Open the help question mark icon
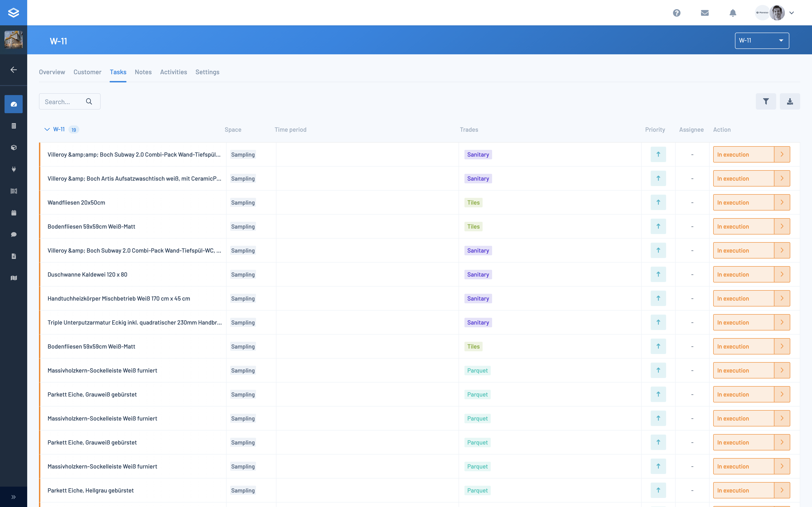 pyautogui.click(x=677, y=13)
